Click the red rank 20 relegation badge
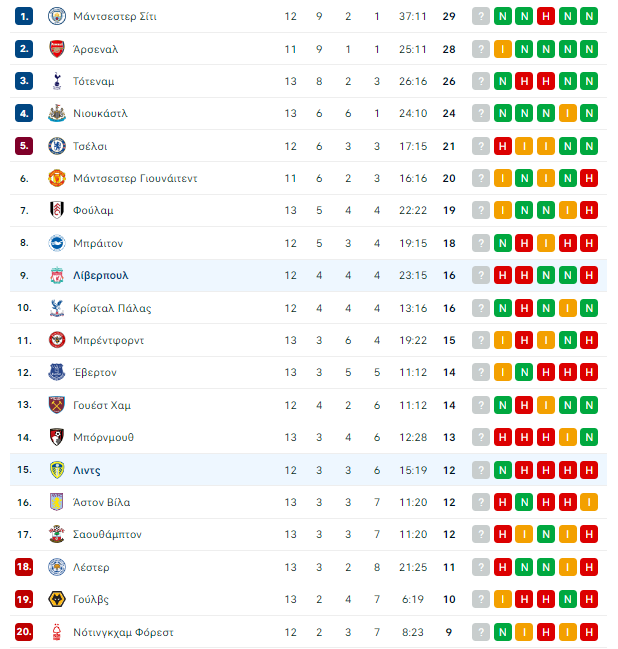The height and width of the screenshot is (649, 618). coord(24,632)
